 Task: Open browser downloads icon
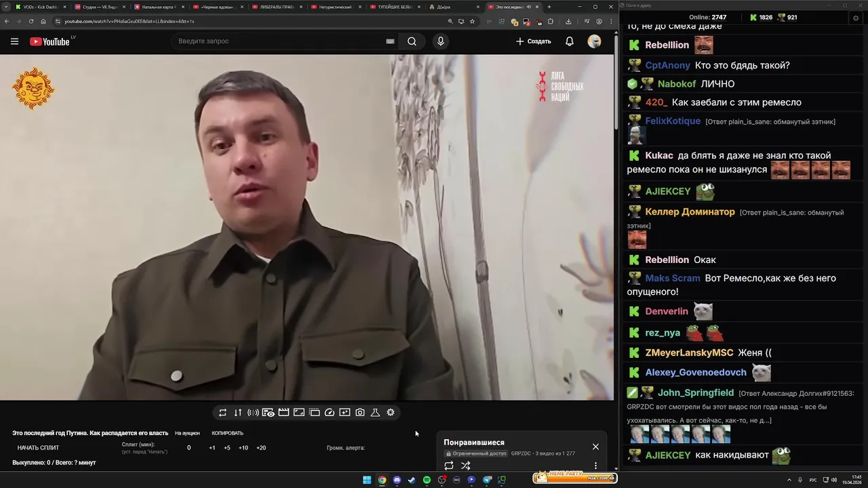[x=568, y=21]
